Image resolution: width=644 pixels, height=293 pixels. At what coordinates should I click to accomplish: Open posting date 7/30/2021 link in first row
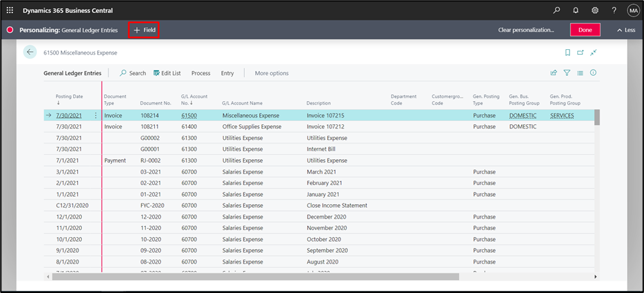pos(69,115)
